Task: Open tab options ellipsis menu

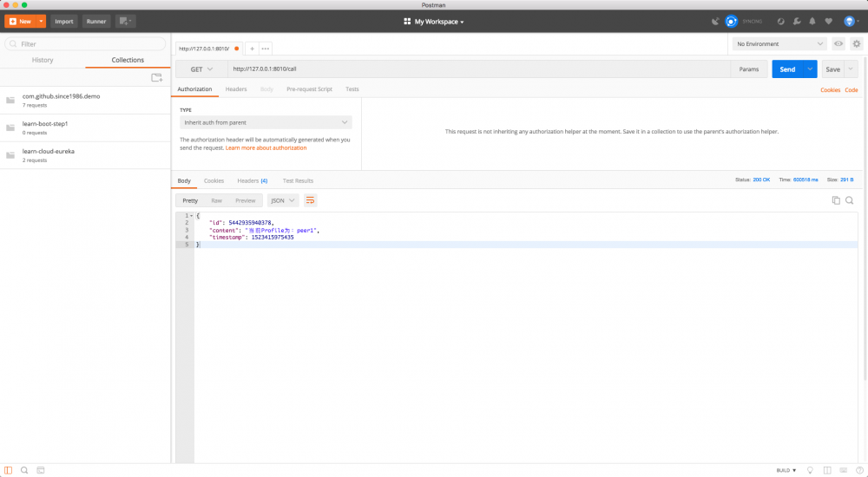Action: point(266,49)
